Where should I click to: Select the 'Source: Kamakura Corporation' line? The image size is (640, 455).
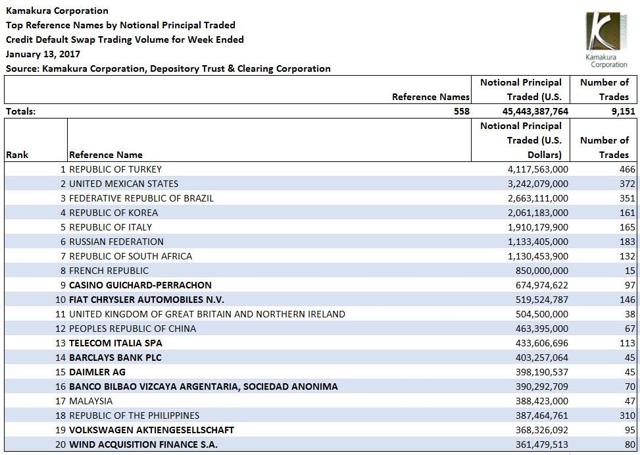point(168,69)
